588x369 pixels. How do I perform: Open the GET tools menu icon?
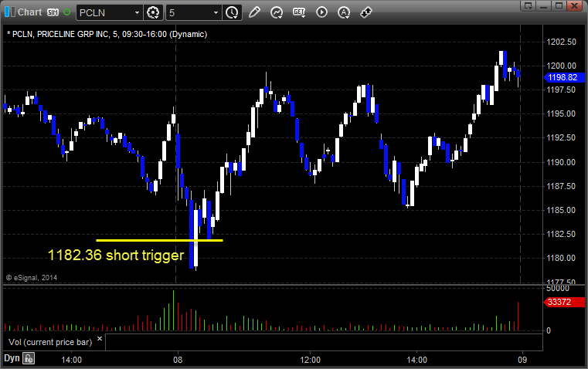tap(299, 12)
